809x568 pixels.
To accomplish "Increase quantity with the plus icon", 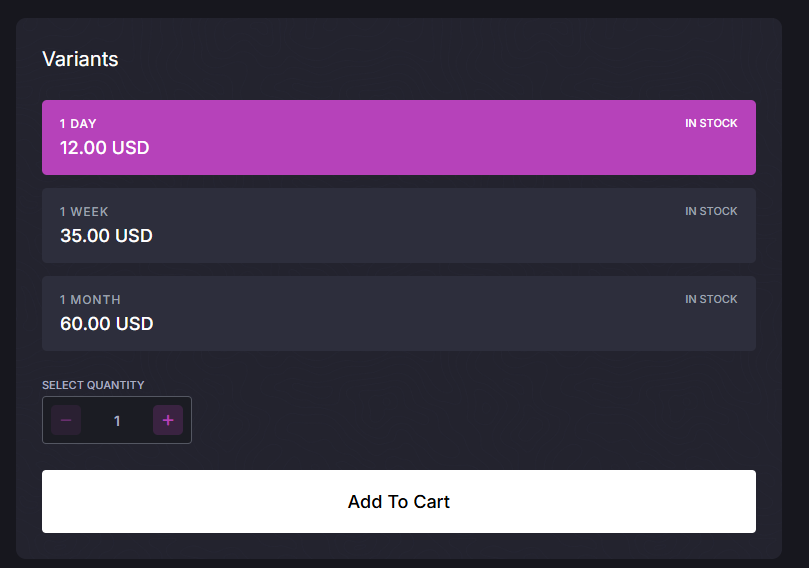I will tap(168, 421).
